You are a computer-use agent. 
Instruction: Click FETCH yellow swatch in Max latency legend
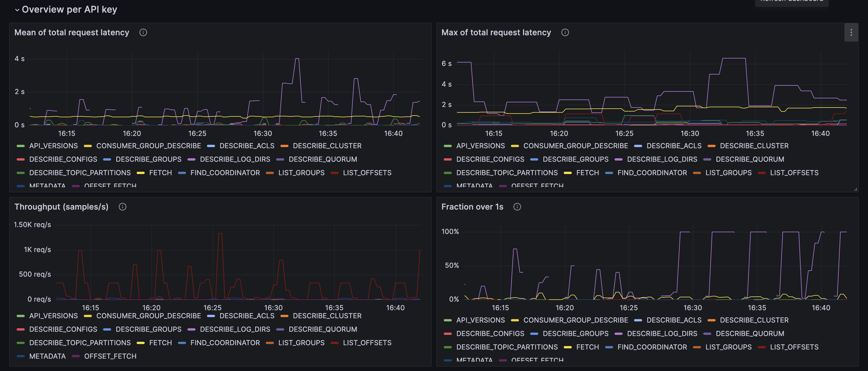click(568, 173)
